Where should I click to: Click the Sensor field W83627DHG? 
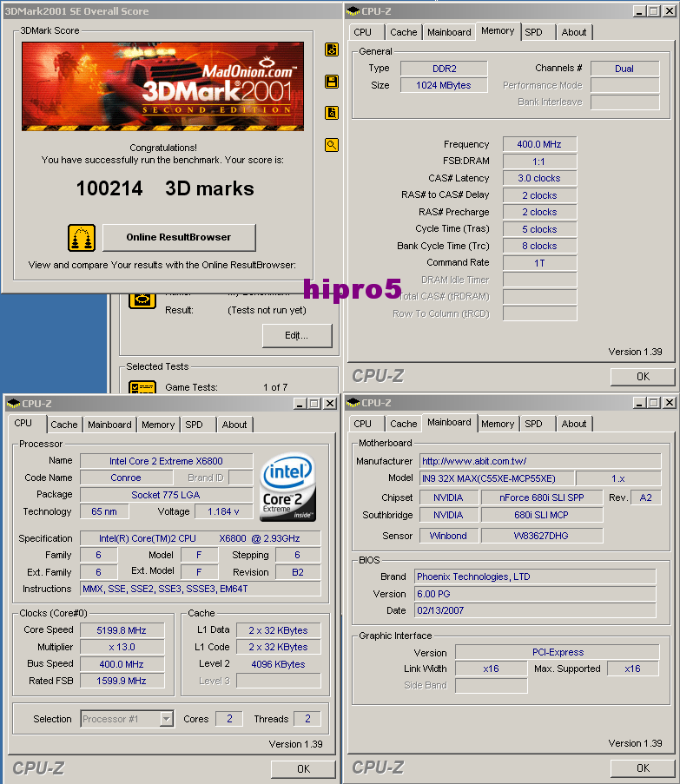(x=542, y=536)
